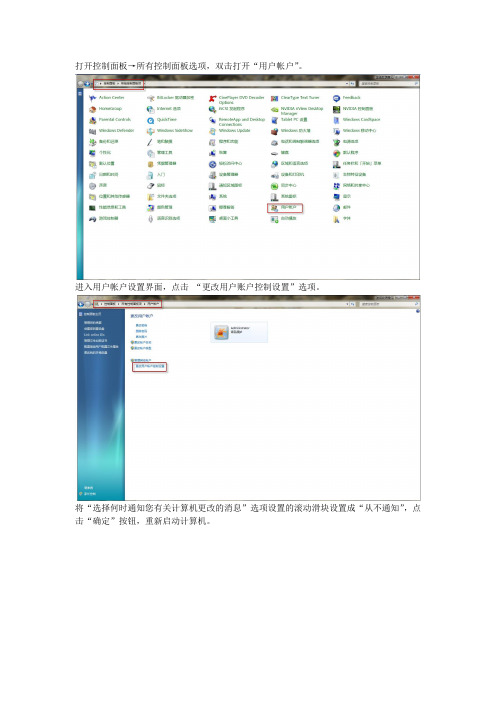Open RemoteApp and Desktop Connections
The image size is (496, 702).
(x=237, y=121)
